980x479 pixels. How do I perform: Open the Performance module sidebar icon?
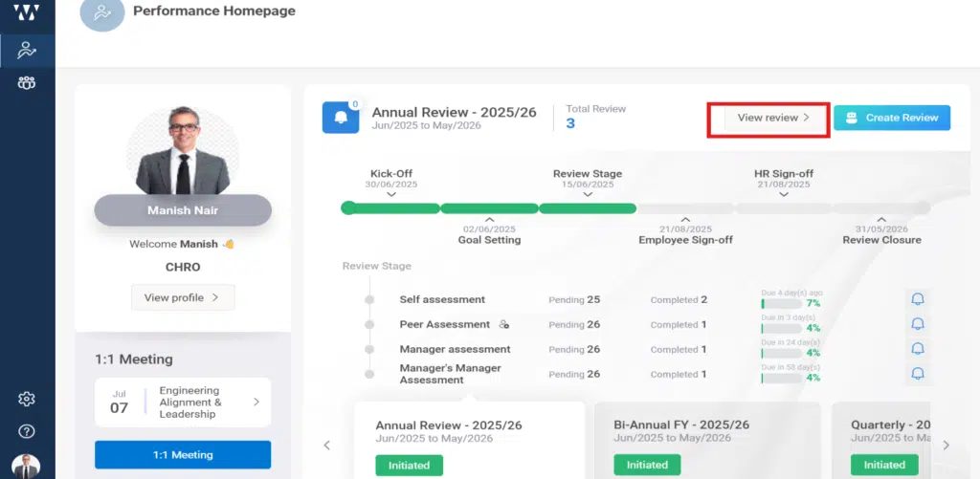coord(27,50)
